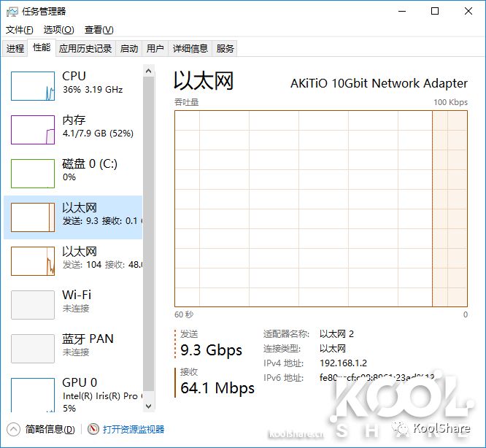Switch to the 用户 tab
This screenshot has height=448, width=486.
click(x=155, y=48)
